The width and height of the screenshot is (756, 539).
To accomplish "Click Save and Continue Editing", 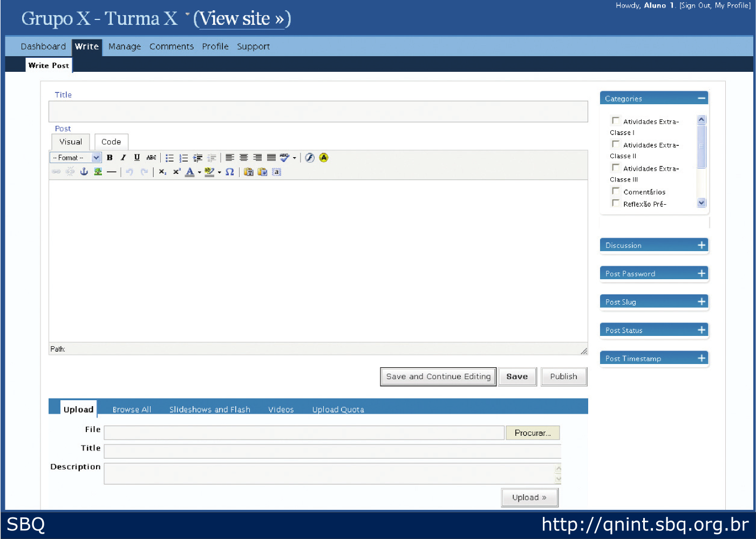I will point(438,376).
